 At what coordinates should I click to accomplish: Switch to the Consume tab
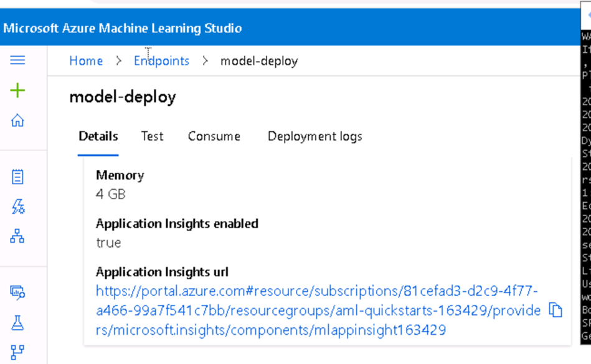(x=214, y=136)
